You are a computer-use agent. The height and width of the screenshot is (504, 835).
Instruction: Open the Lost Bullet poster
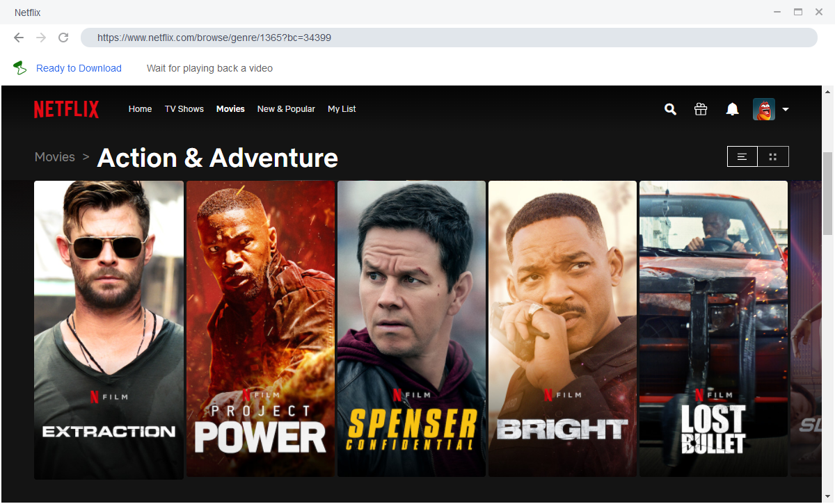tap(713, 328)
